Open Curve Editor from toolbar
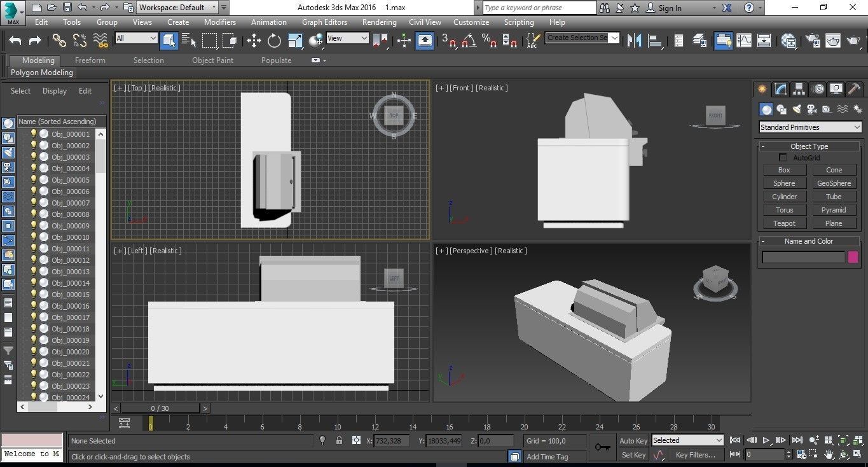Screen dimensions: 868x467 744,41
